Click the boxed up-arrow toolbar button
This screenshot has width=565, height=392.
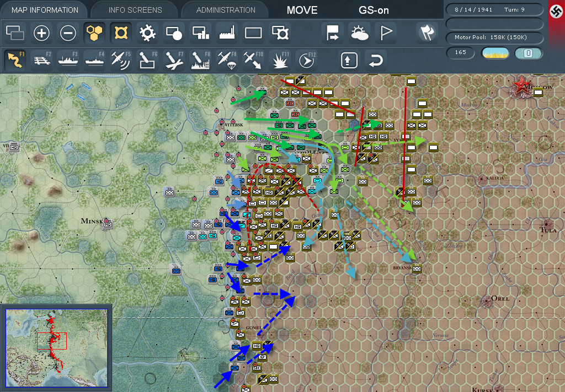tap(349, 60)
